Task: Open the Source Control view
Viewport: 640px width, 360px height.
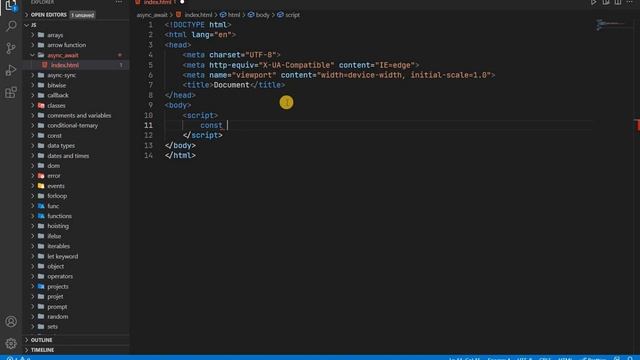Action: tap(11, 48)
